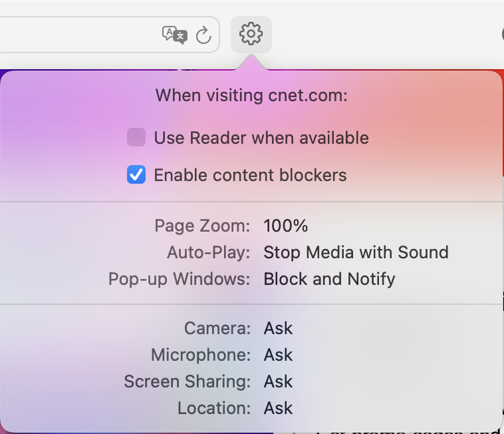Open Screen Sharing Ask dropdown
The width and height of the screenshot is (504, 434).
pos(278,381)
